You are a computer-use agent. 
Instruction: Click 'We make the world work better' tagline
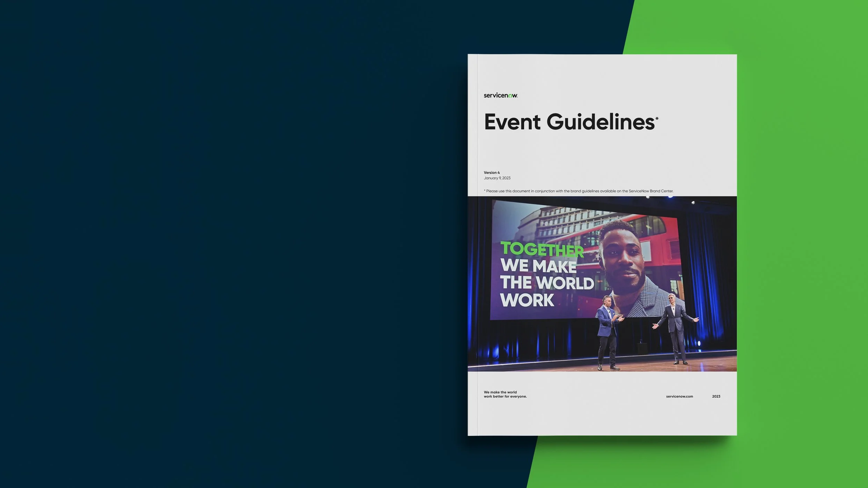point(505,394)
